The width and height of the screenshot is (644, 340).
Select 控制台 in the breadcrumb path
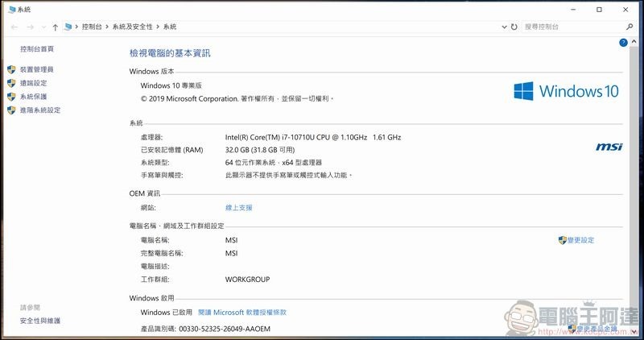click(x=92, y=27)
